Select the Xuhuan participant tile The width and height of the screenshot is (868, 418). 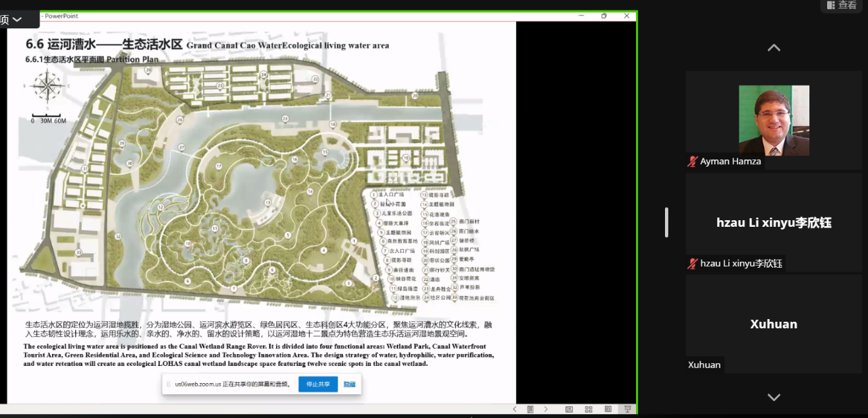tap(774, 324)
